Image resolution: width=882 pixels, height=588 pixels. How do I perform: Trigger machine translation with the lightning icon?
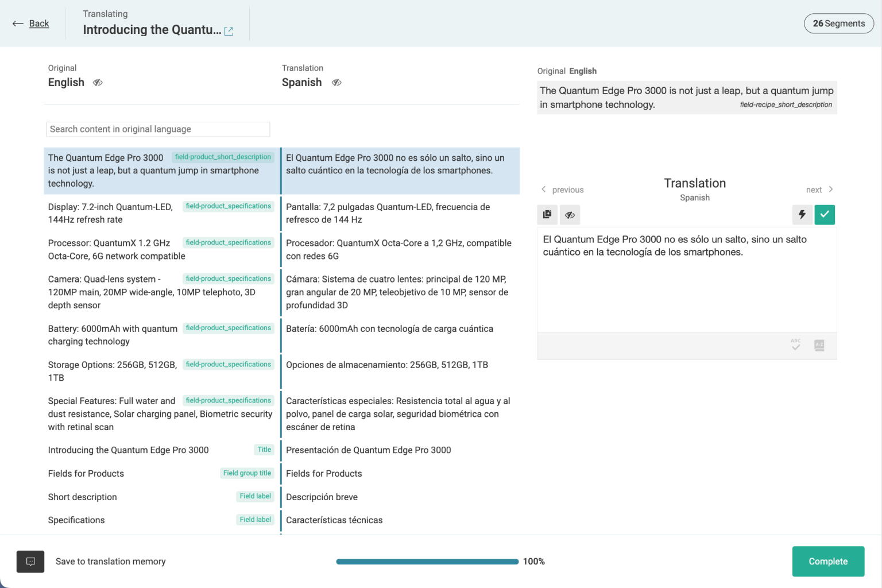pos(802,215)
